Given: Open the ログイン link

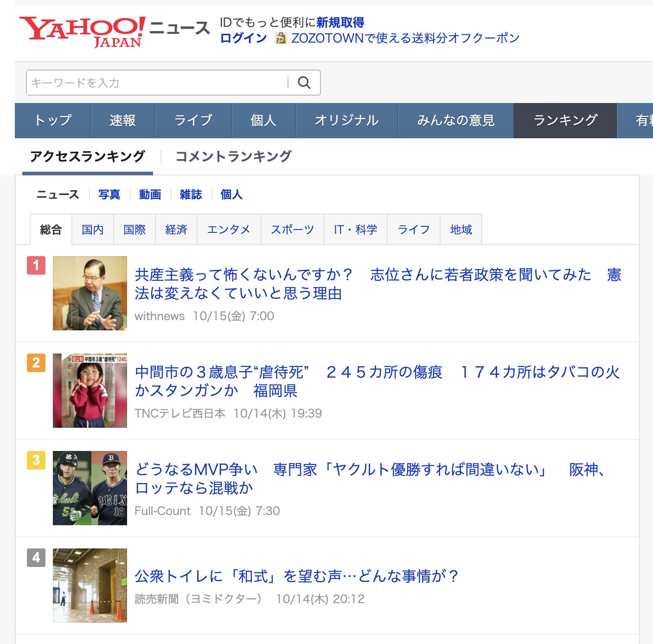Looking at the screenshot, I should point(243,38).
